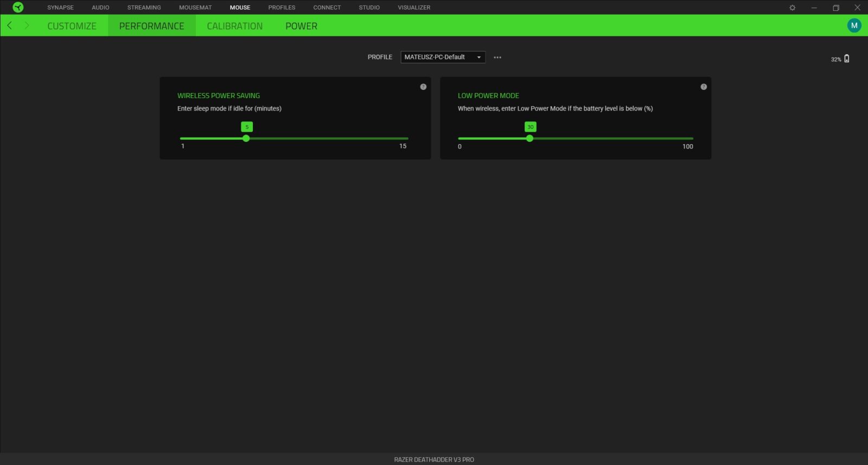This screenshot has height=465, width=868.
Task: Maximize or restore the Synapse window
Action: 835,8
